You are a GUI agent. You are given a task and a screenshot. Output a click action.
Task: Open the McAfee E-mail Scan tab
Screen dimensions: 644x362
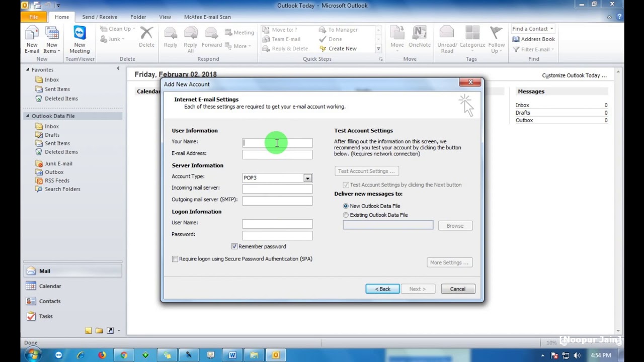tap(207, 17)
